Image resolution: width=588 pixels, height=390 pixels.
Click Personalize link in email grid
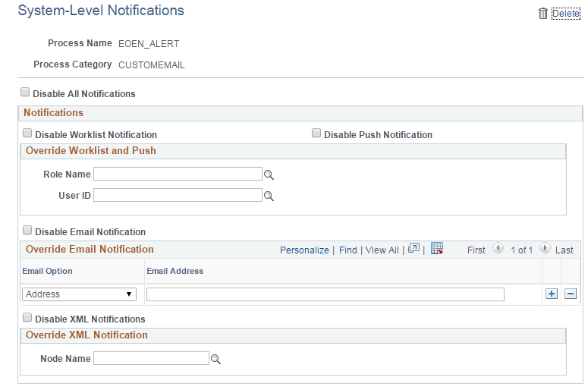coord(304,250)
